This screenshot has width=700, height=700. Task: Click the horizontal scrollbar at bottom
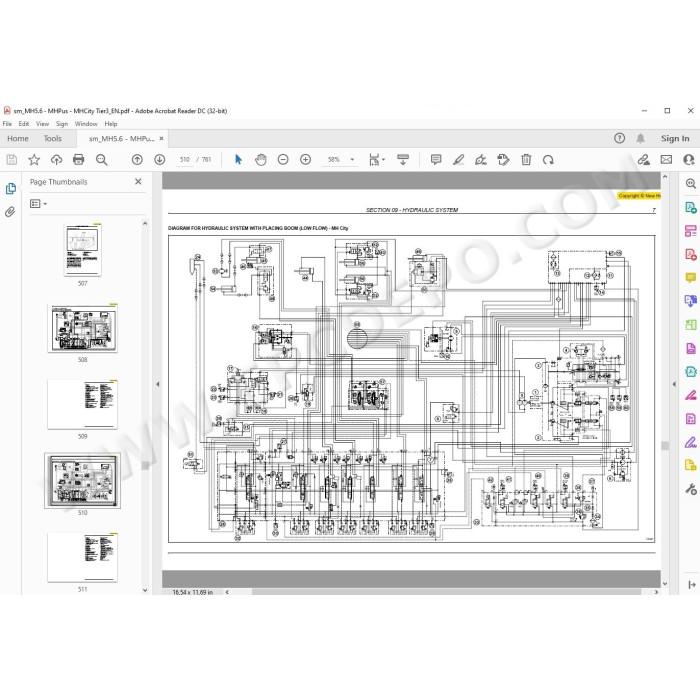pos(446,592)
